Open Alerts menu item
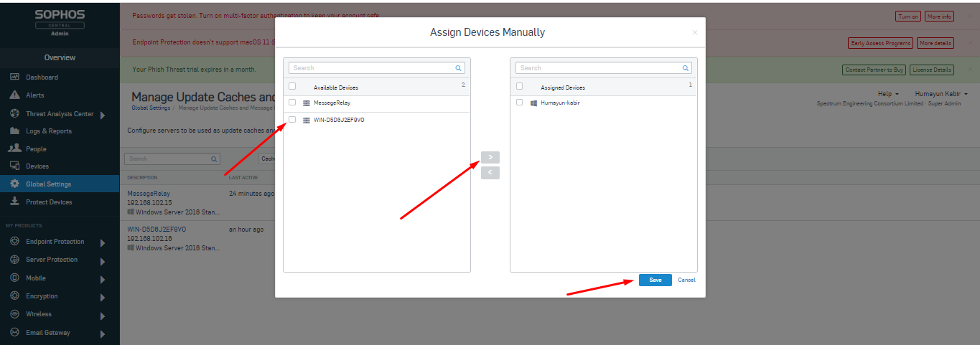 35,95
